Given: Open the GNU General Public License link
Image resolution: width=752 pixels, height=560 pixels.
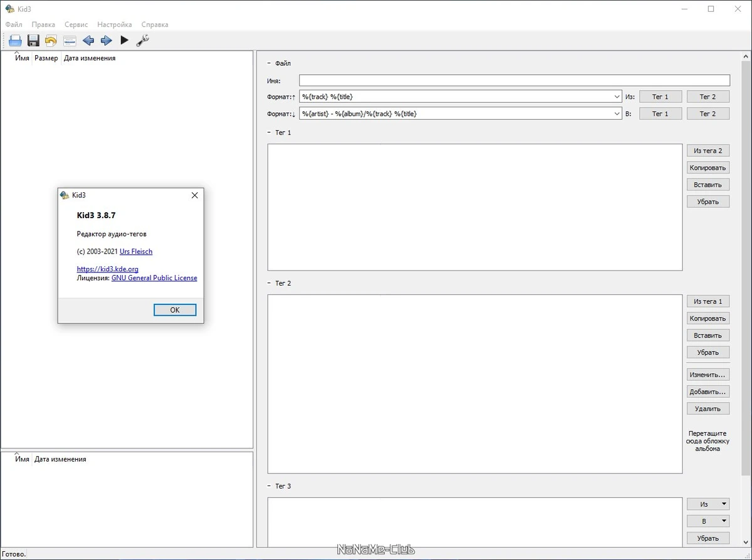Looking at the screenshot, I should 154,277.
